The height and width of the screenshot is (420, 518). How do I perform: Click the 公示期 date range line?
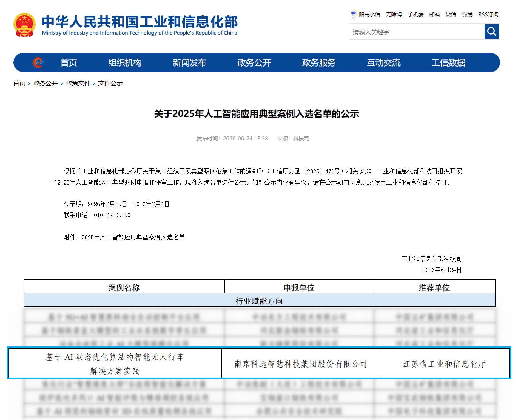[116, 204]
